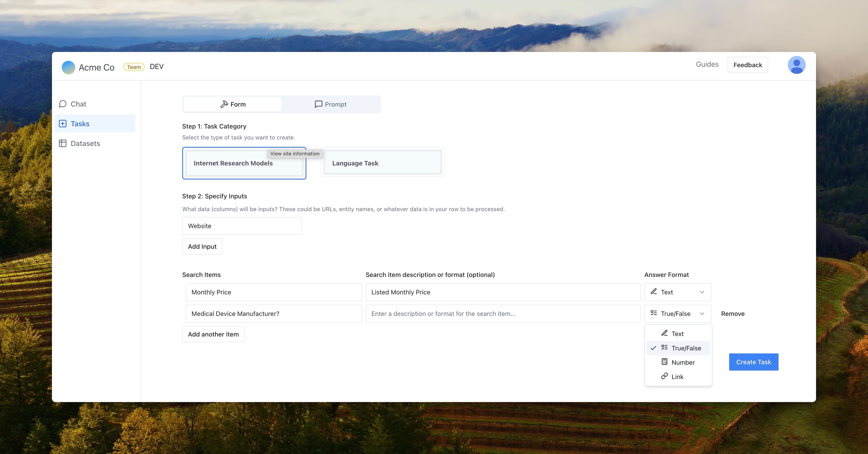Collapse the True/False answer format dropdown
868x454 pixels.
point(678,314)
